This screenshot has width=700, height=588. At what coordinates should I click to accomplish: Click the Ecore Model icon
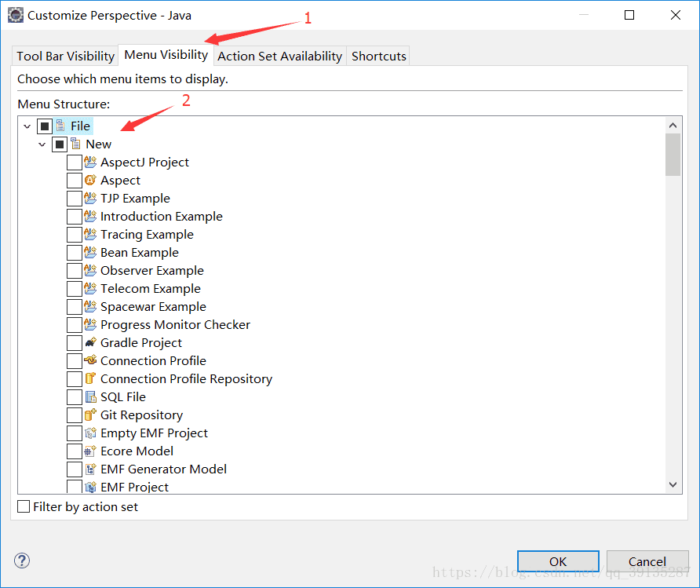point(90,451)
